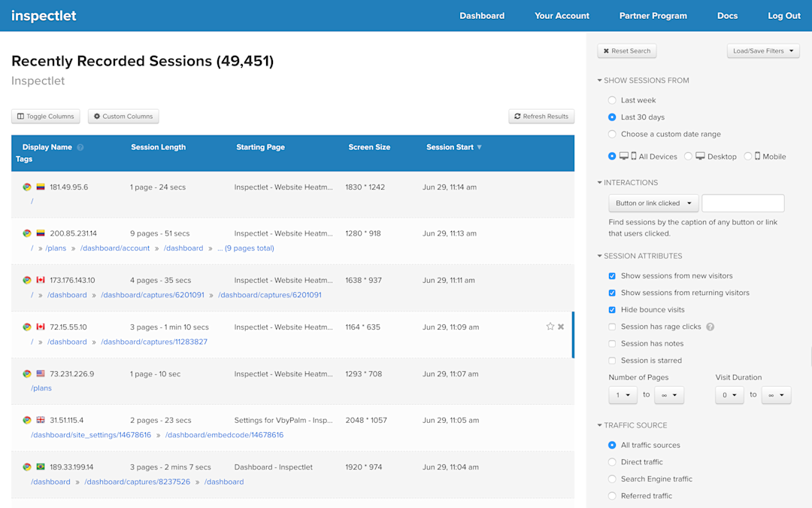Open /dashboard/embedcode/14678616 link

(x=224, y=435)
